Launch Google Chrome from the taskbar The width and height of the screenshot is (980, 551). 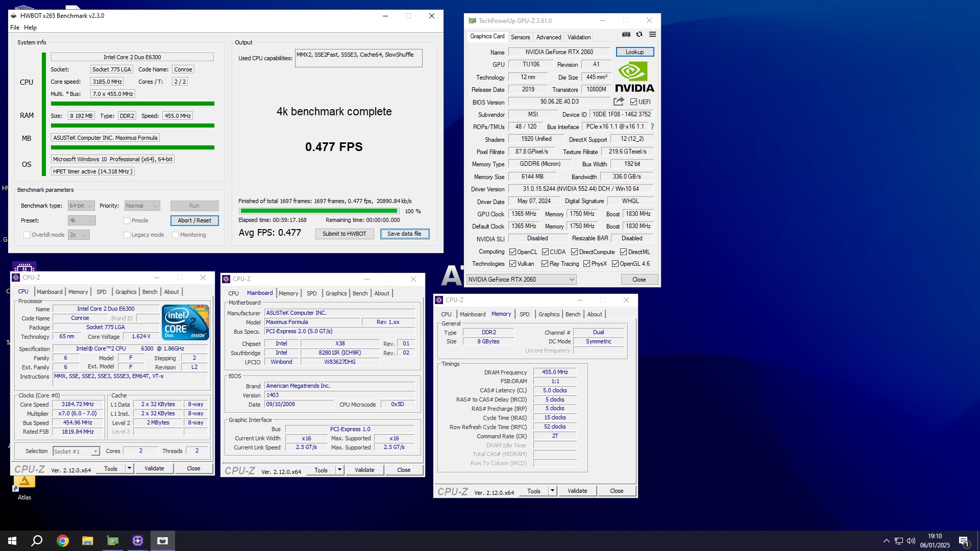[x=62, y=541]
